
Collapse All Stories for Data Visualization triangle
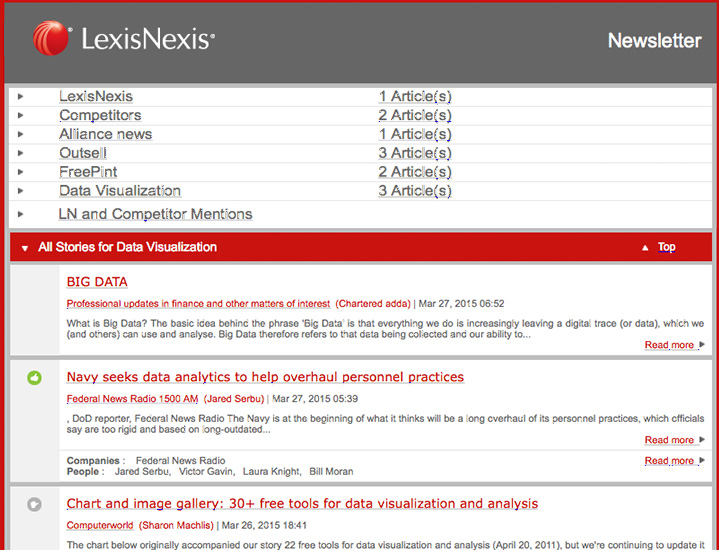pyautogui.click(x=25, y=248)
